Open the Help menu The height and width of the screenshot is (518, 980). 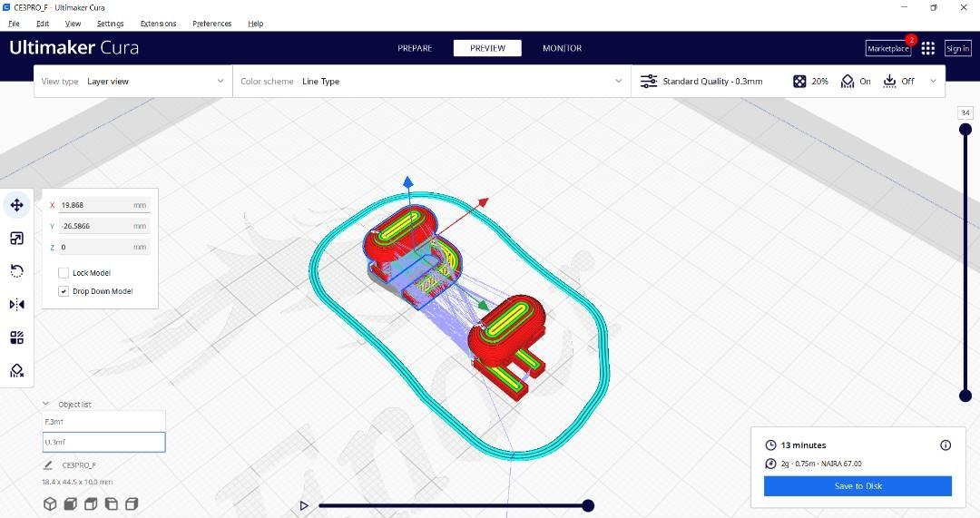click(x=256, y=24)
